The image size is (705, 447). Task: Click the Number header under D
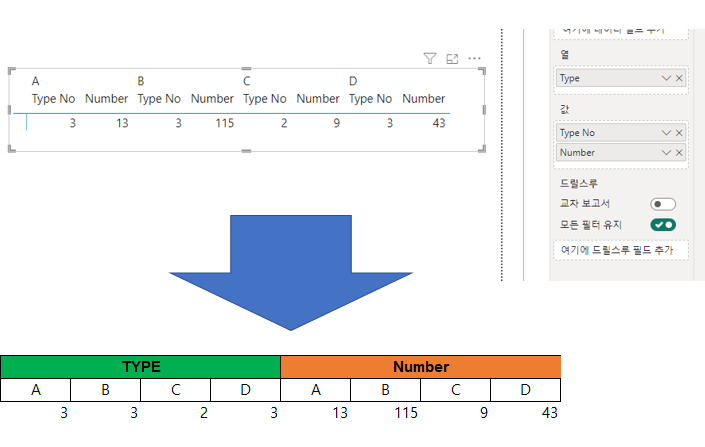click(424, 99)
